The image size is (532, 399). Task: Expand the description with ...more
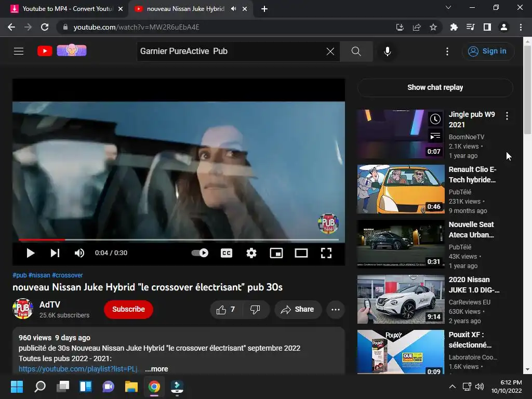(156, 369)
